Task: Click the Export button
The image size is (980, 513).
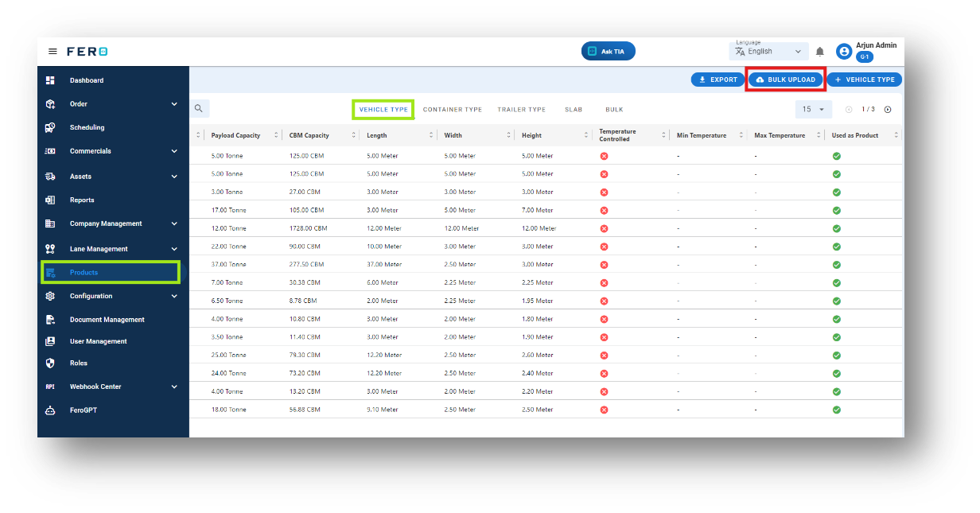Action: pyautogui.click(x=718, y=80)
